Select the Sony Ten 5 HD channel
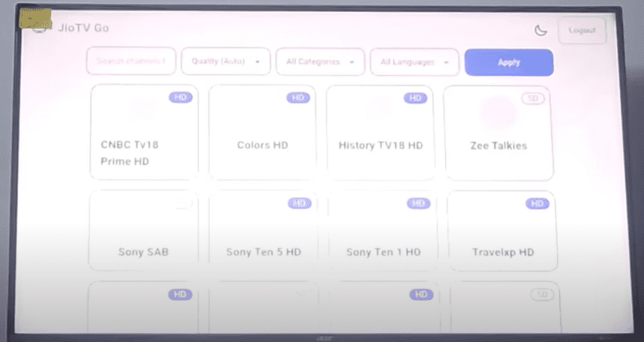 click(x=263, y=230)
